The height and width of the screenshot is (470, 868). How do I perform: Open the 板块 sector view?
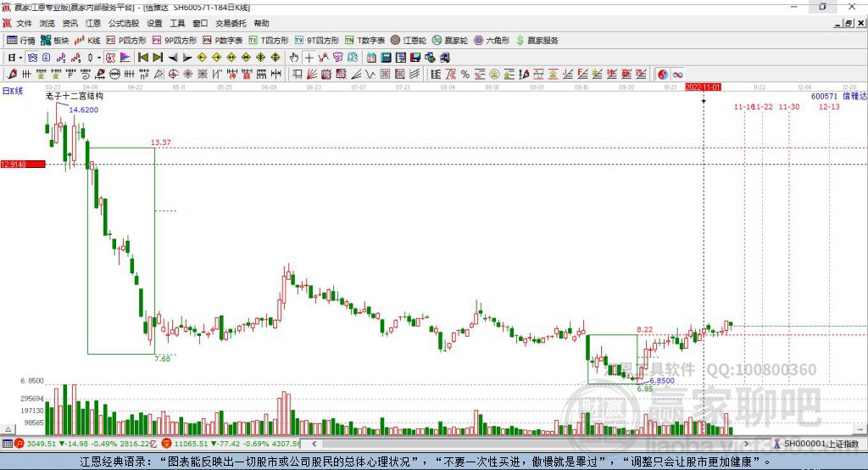[55, 41]
